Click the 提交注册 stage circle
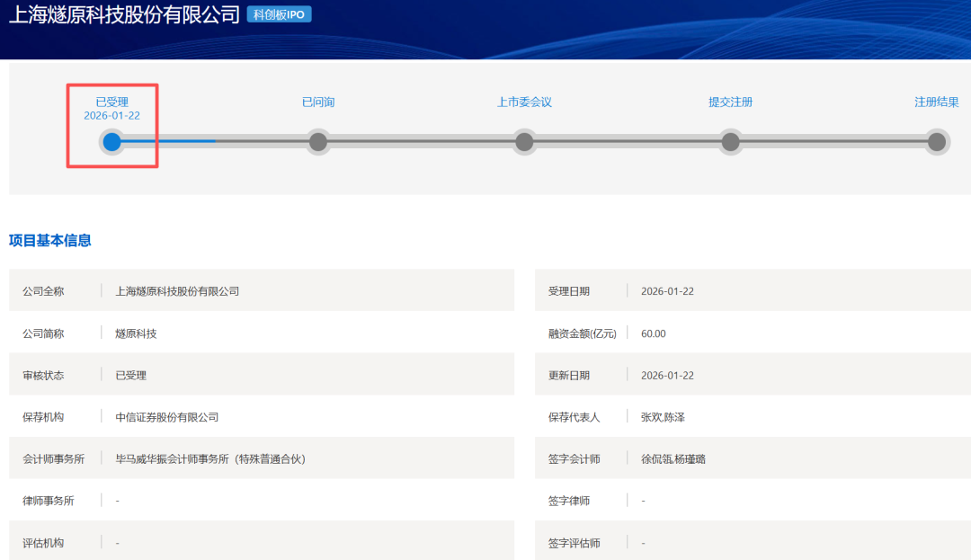The height and width of the screenshot is (560, 971). 730,142
